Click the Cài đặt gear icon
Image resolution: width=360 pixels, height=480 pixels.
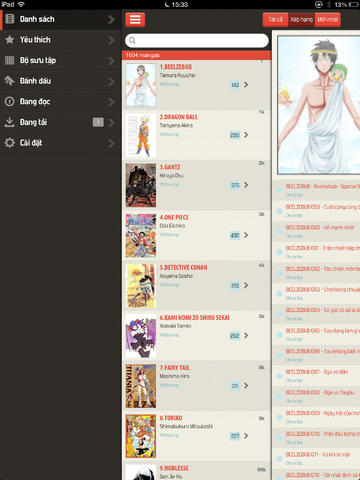pyautogui.click(x=10, y=143)
